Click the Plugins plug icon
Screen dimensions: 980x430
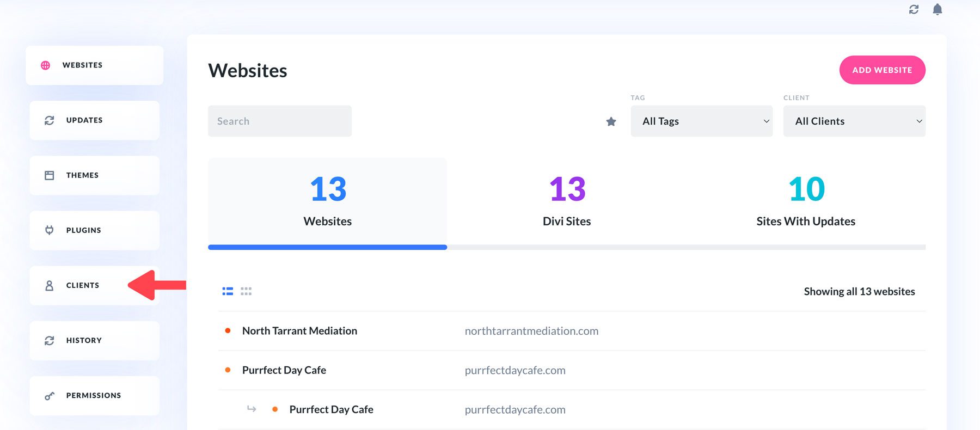(x=50, y=230)
